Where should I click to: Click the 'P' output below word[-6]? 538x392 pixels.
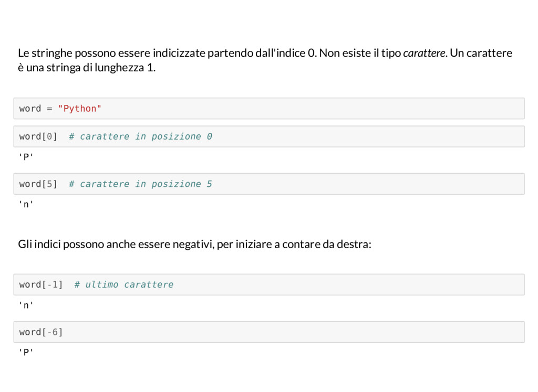tap(26, 352)
